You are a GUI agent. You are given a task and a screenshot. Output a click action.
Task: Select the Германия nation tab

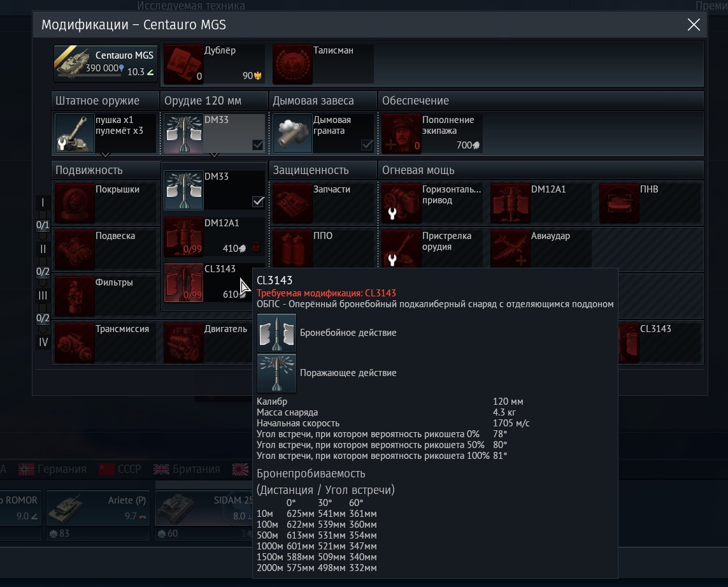point(52,469)
